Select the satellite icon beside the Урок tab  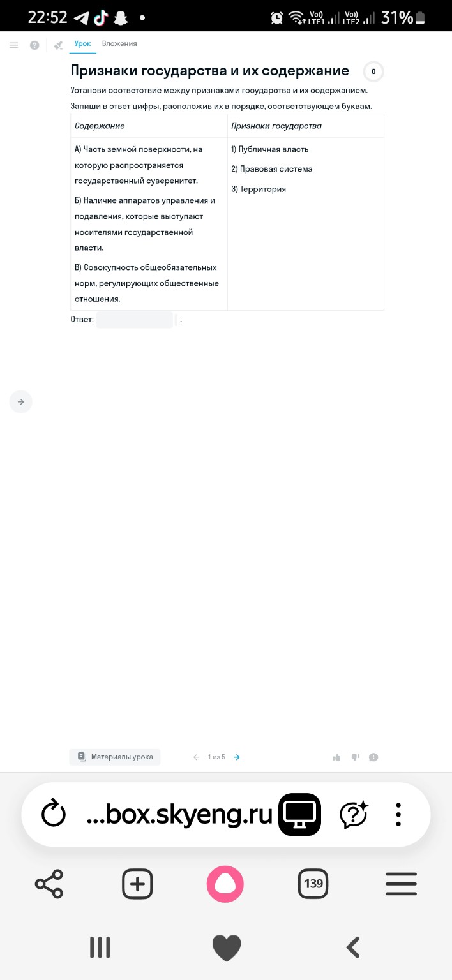coord(59,45)
